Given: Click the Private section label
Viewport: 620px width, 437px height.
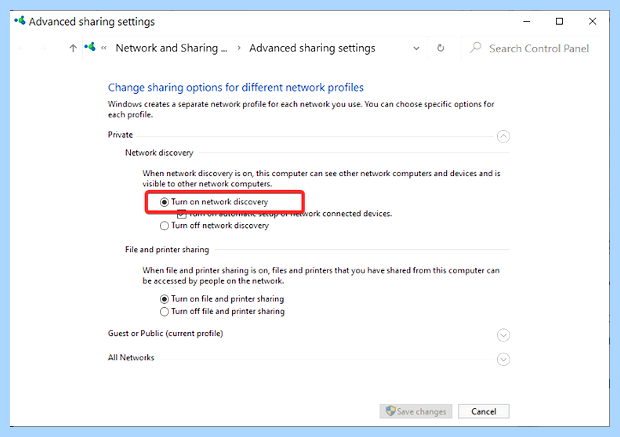Looking at the screenshot, I should [120, 134].
